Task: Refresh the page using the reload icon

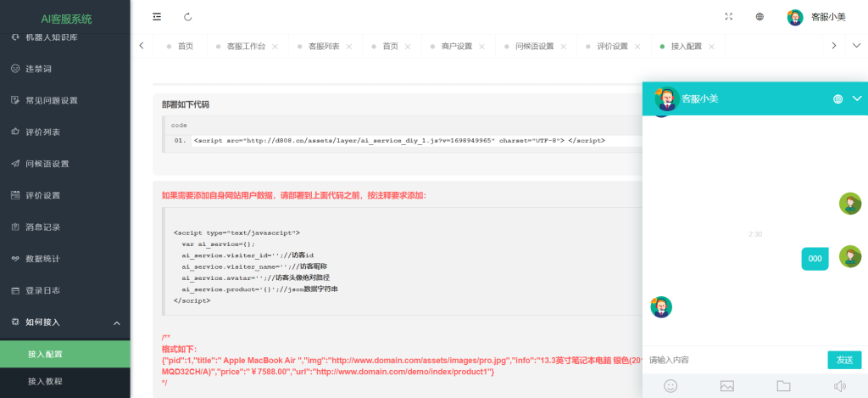Action: tap(187, 17)
